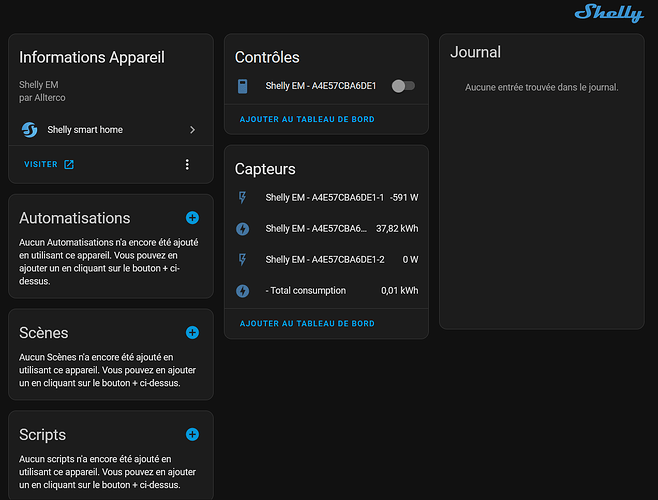Click AJOUTER AU TABLEAU DE BORD under Capteurs
Image resolution: width=658 pixels, height=500 pixels.
click(307, 324)
